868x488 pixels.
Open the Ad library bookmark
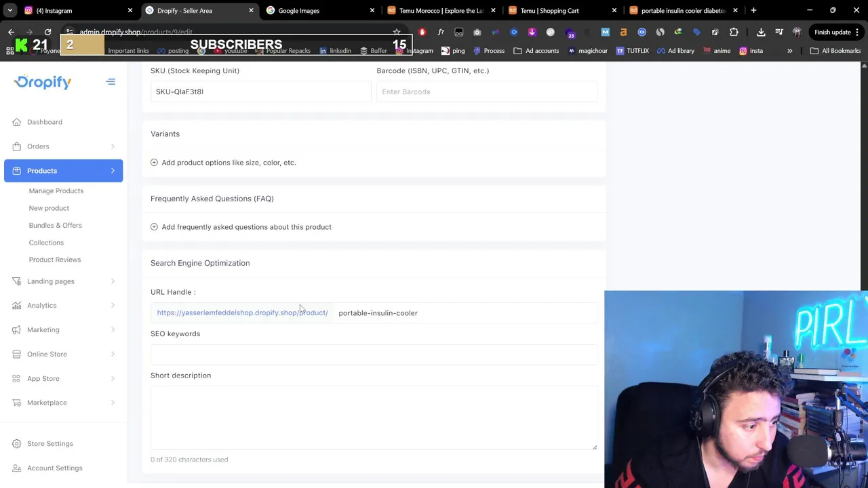pyautogui.click(x=675, y=51)
